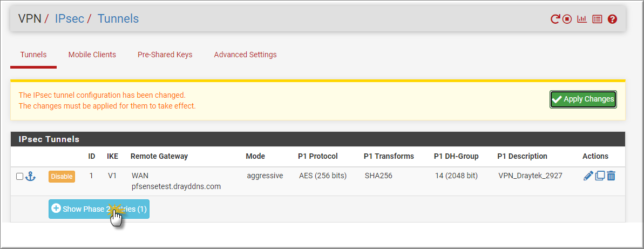Click the plus icon on Phase 2 button

(x=56, y=208)
